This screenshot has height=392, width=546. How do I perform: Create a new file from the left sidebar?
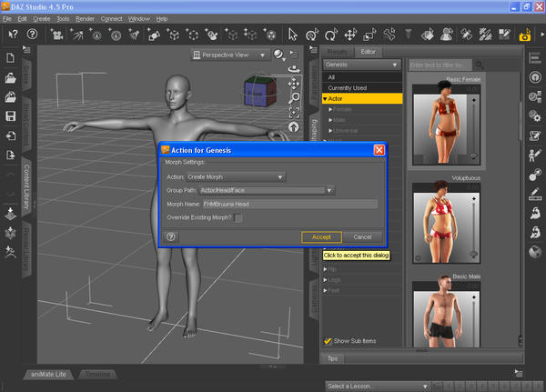pyautogui.click(x=10, y=58)
